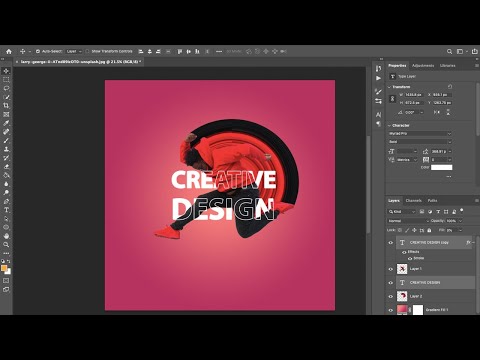Collapse the Character section
This screenshot has height=360, width=480.
click(389, 125)
